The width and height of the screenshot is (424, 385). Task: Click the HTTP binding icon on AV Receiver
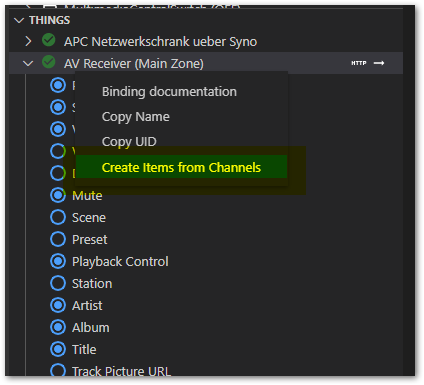click(359, 63)
